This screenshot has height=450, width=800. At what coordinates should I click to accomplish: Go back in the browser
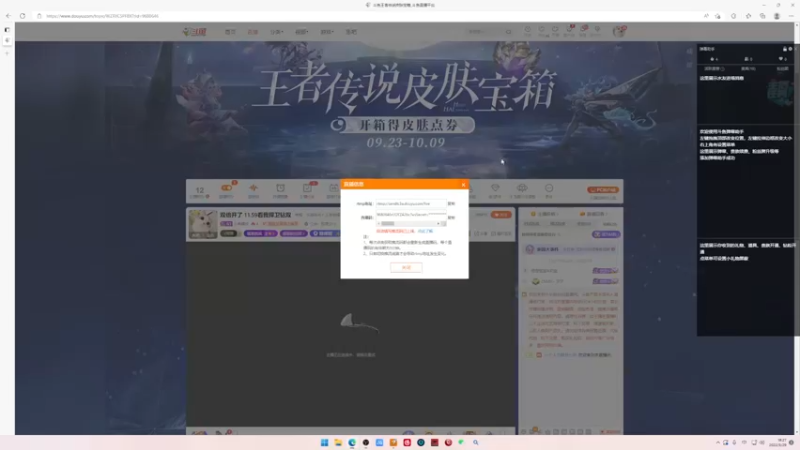[8, 16]
